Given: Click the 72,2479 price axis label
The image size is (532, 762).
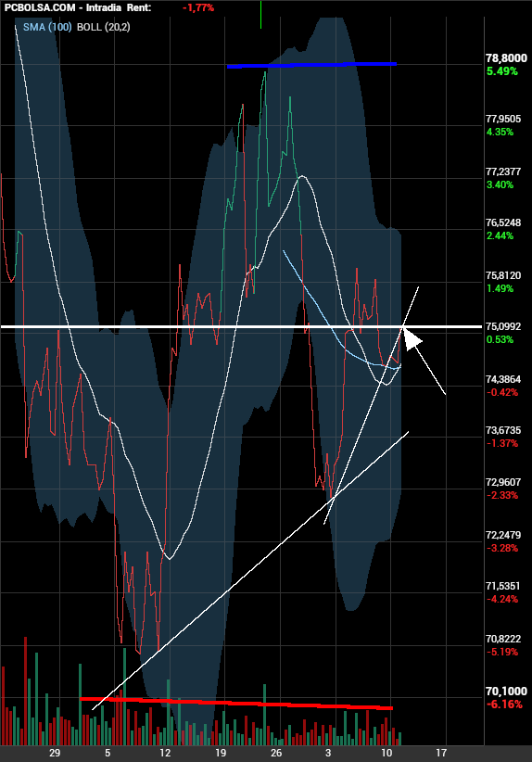Looking at the screenshot, I should pos(503,535).
